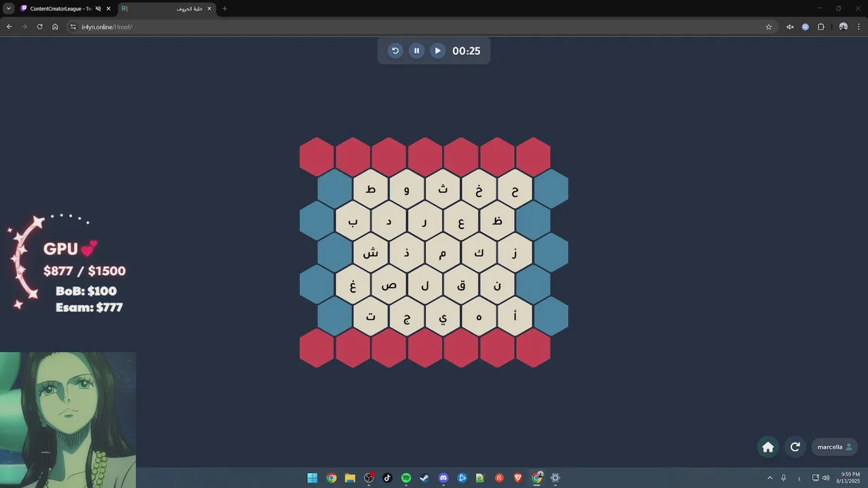Choose the letter ب hexagon
This screenshot has height=488, width=868.
[x=353, y=221]
